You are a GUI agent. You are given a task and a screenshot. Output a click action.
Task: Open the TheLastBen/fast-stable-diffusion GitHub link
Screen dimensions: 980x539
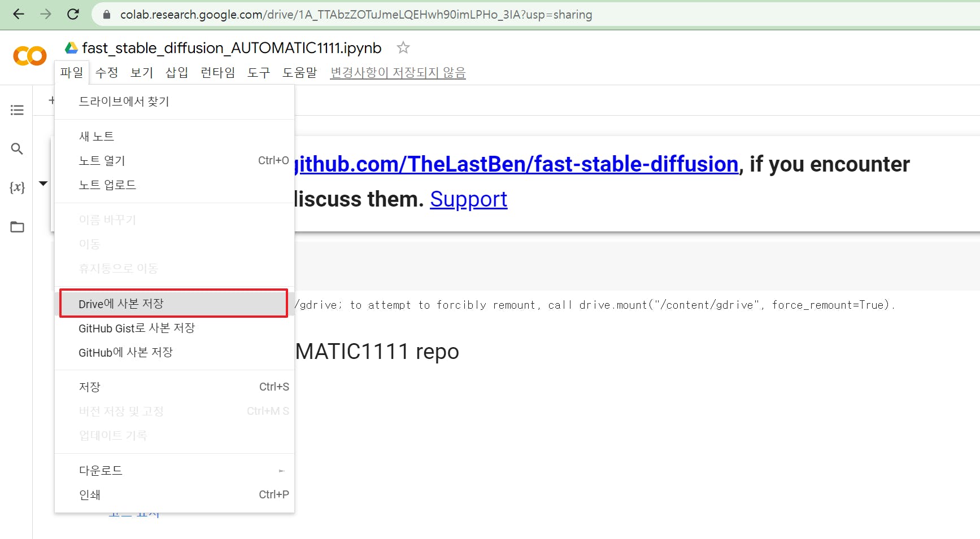[x=517, y=164]
